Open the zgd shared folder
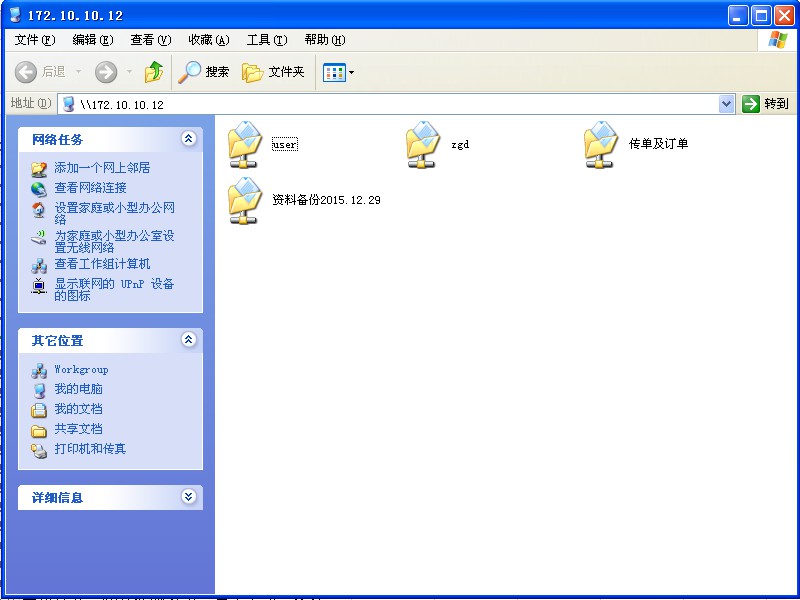This screenshot has height=600, width=800. pyautogui.click(x=423, y=144)
